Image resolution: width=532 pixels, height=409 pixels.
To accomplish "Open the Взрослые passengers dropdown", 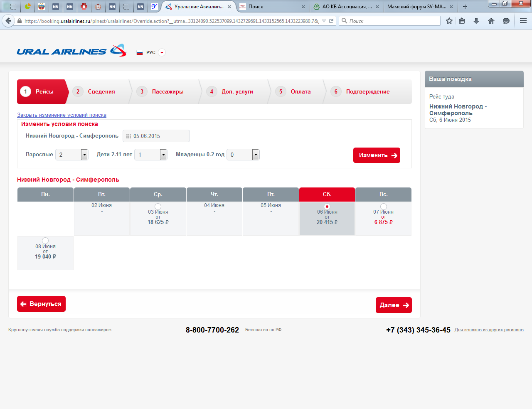I will pyautogui.click(x=84, y=155).
